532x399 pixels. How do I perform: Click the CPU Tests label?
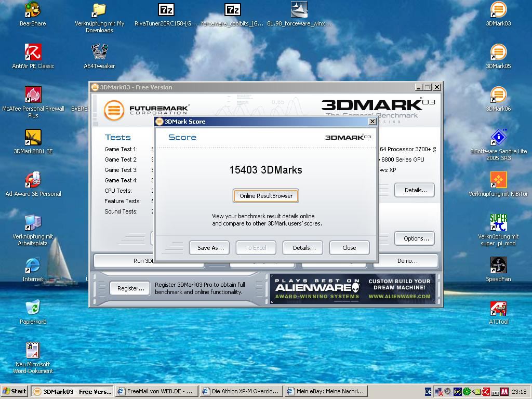tap(118, 191)
